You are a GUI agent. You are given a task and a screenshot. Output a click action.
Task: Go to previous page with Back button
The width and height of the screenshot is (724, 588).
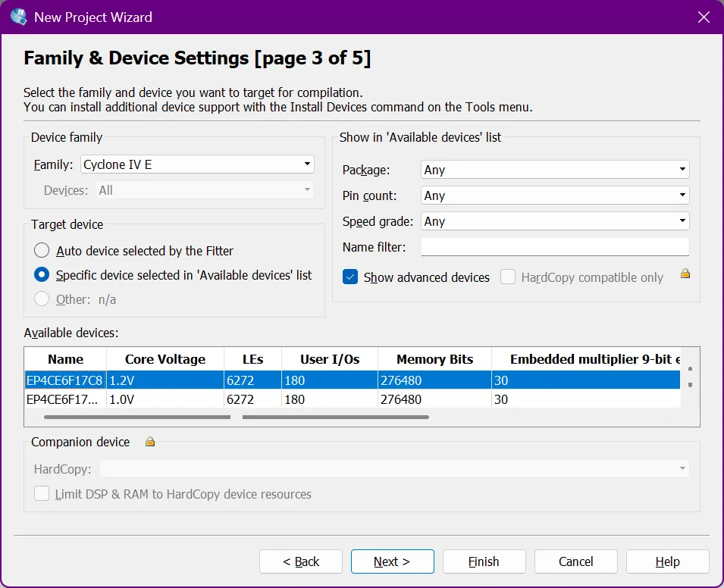300,561
